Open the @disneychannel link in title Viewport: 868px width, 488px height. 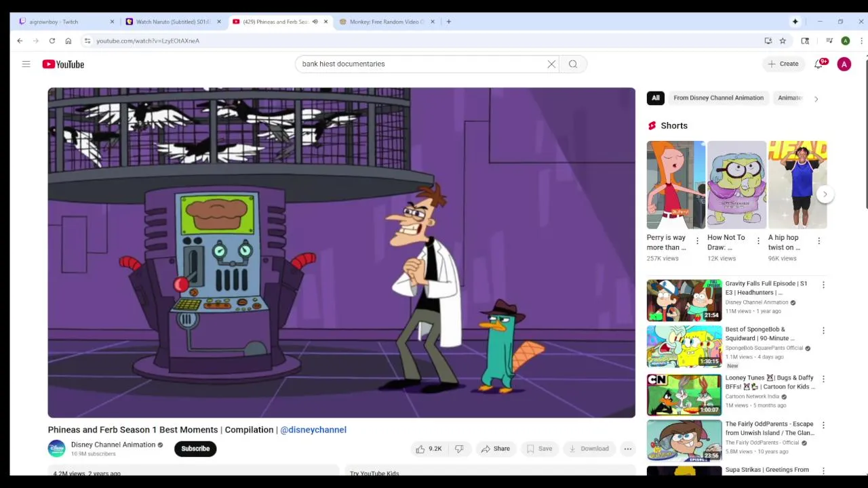click(x=313, y=430)
